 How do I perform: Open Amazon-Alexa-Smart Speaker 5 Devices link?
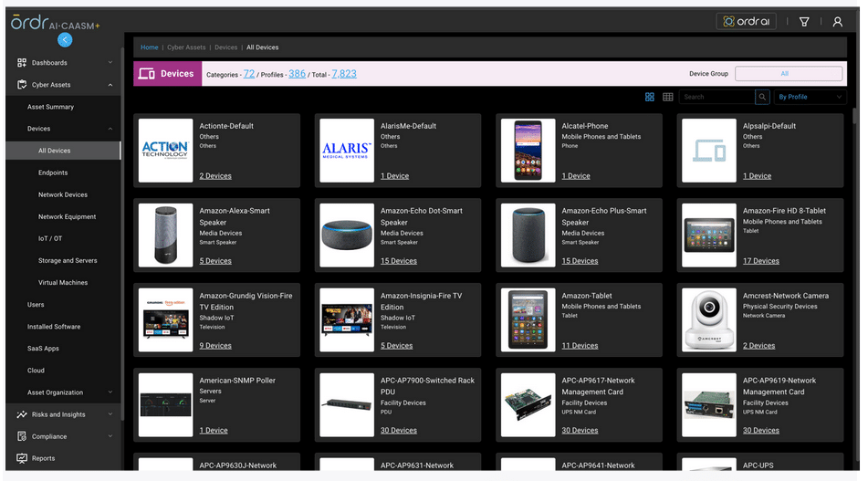coord(215,261)
